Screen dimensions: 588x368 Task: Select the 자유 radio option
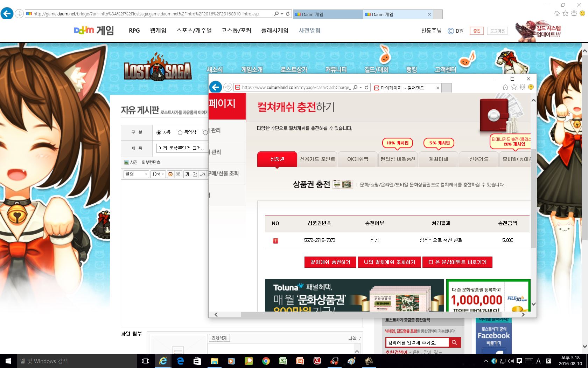coord(159,132)
